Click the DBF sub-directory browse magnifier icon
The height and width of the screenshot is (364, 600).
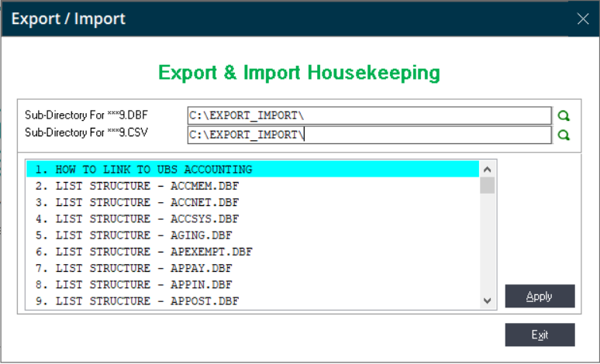tap(564, 115)
